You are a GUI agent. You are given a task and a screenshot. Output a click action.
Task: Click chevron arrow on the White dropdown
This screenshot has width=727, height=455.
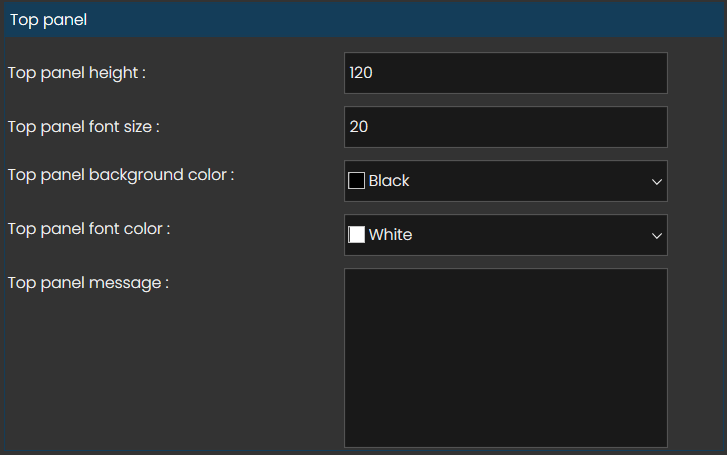click(x=657, y=236)
